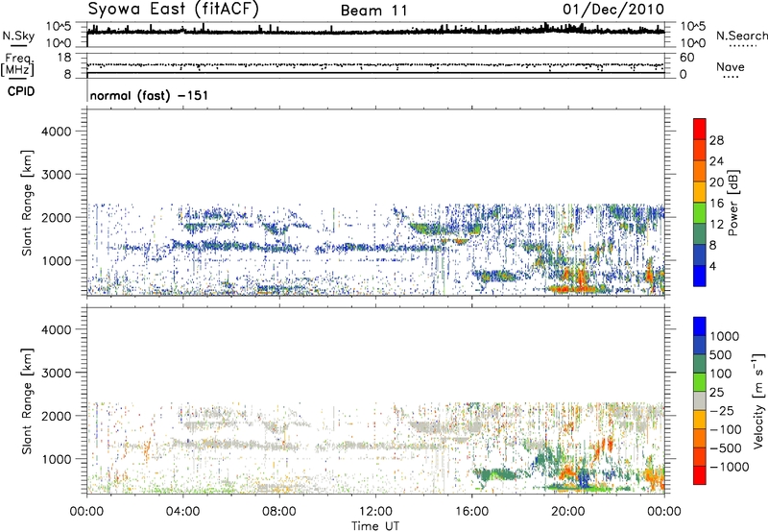The width and height of the screenshot is (768, 532).
Task: Click the "CPID" label
Action: point(21,91)
